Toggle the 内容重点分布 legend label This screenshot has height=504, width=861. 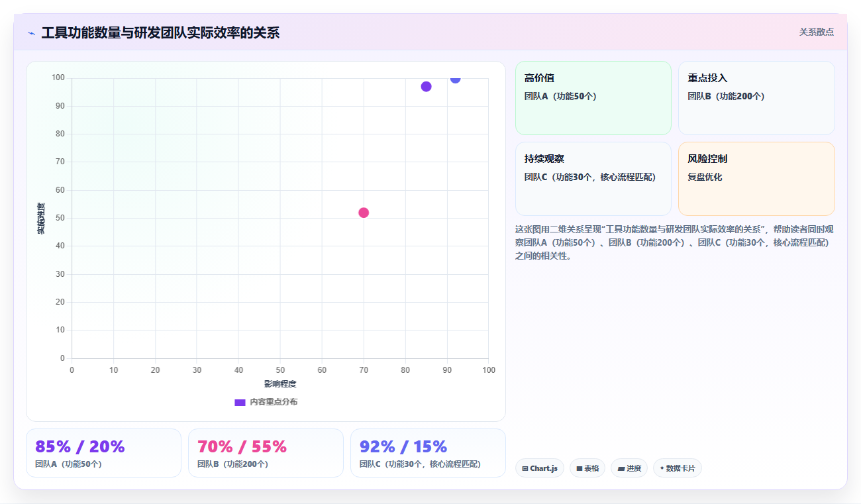(x=274, y=402)
